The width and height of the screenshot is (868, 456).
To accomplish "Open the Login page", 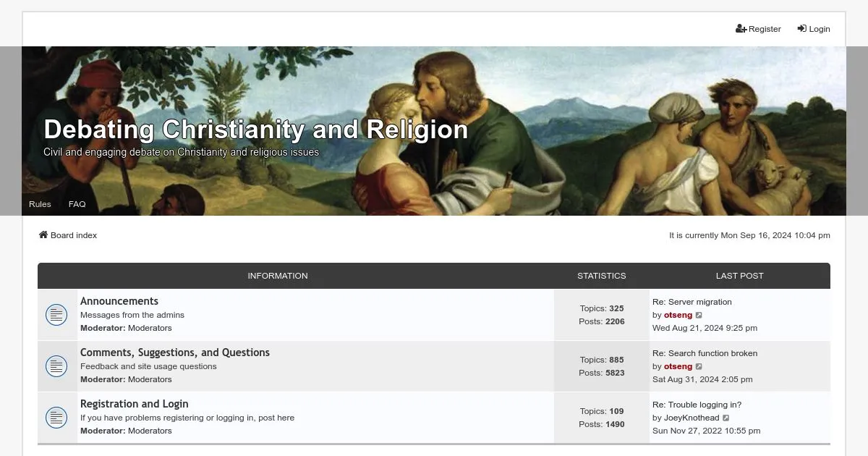I will (x=814, y=29).
